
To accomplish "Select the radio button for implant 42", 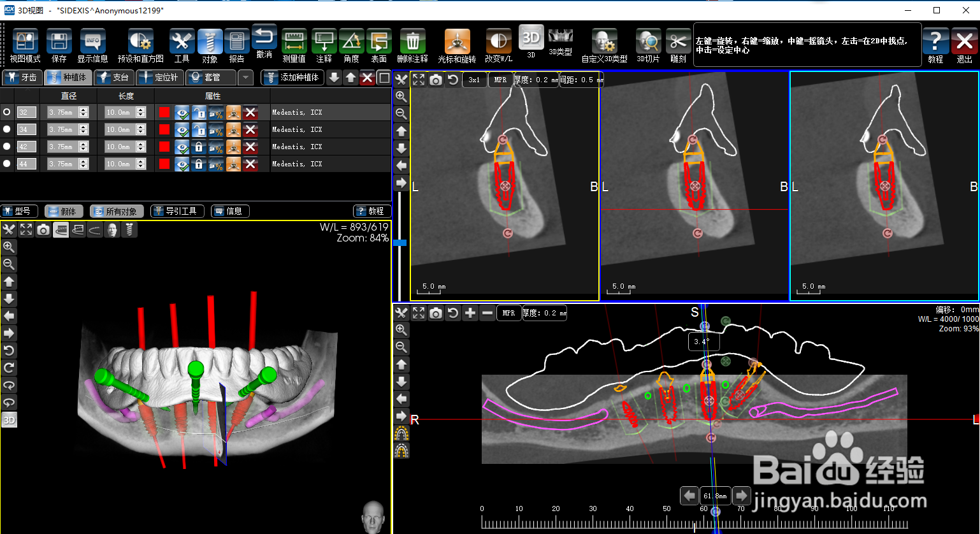I will [7, 147].
